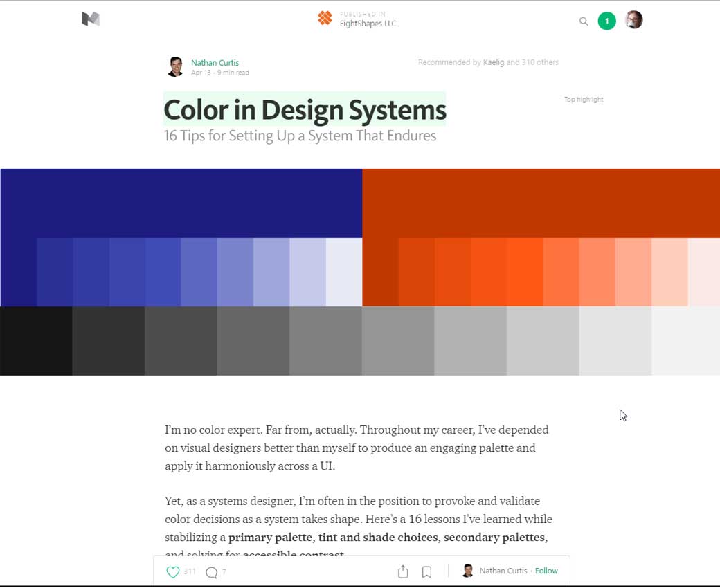
Task: Click the Medium logo icon
Action: click(91, 19)
